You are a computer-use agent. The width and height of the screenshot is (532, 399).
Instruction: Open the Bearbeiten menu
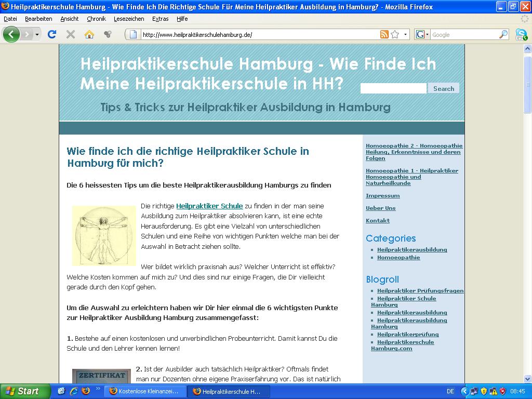(38, 19)
